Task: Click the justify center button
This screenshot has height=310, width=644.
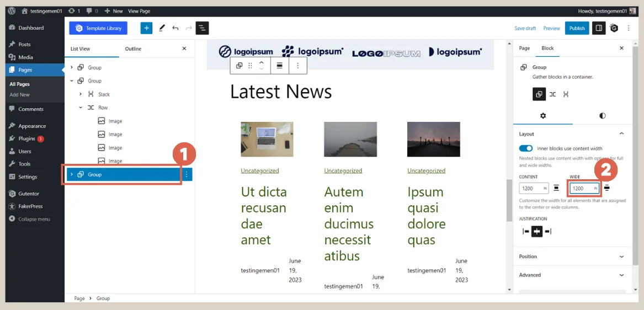Action: point(537,232)
